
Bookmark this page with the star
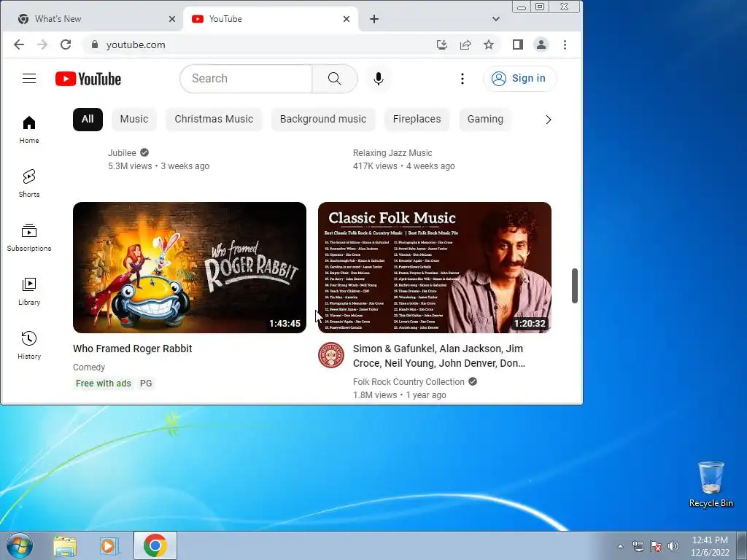489,44
